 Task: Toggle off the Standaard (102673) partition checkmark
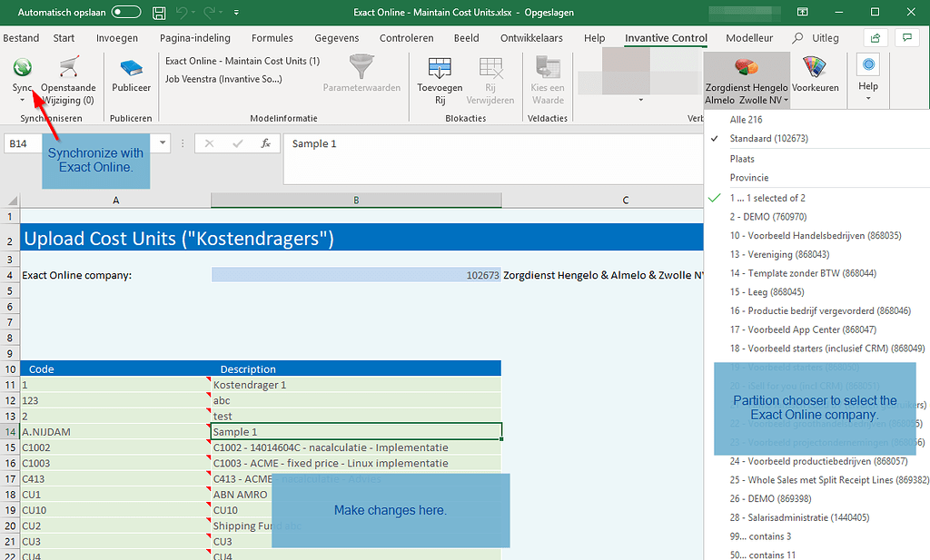713,139
